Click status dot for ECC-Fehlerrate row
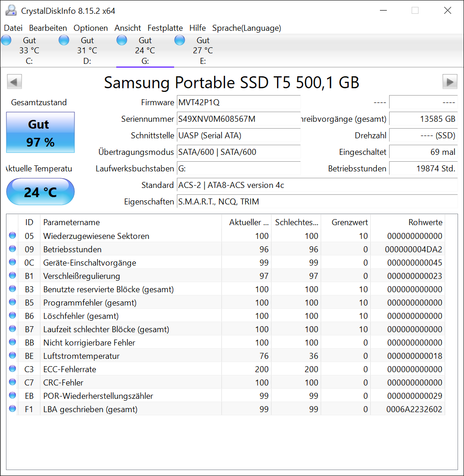The height and width of the screenshot is (476, 464). (12, 368)
